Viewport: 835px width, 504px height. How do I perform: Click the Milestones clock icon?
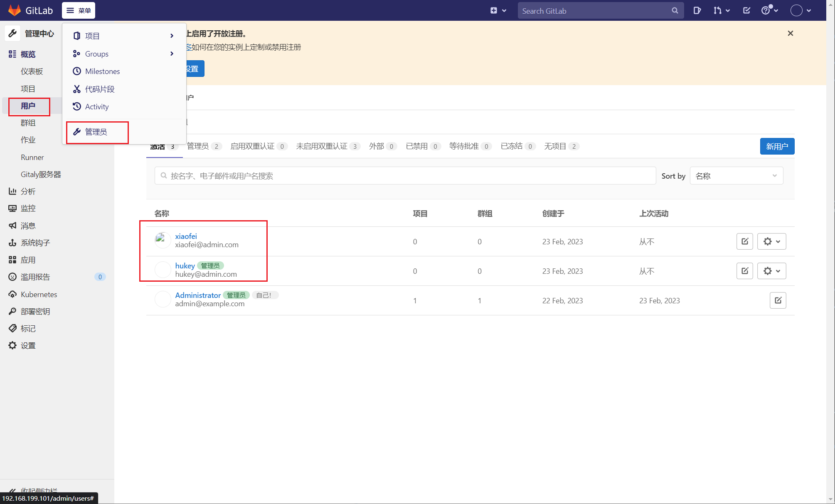coord(76,71)
